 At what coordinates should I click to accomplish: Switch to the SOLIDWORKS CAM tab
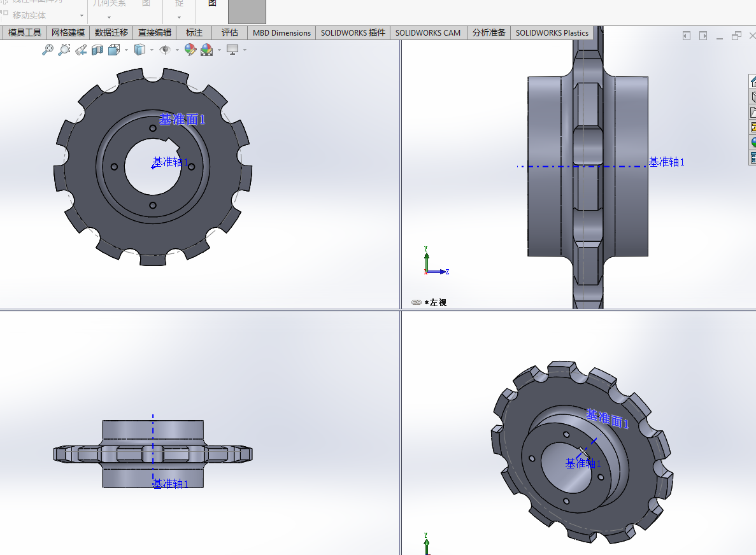(x=427, y=32)
